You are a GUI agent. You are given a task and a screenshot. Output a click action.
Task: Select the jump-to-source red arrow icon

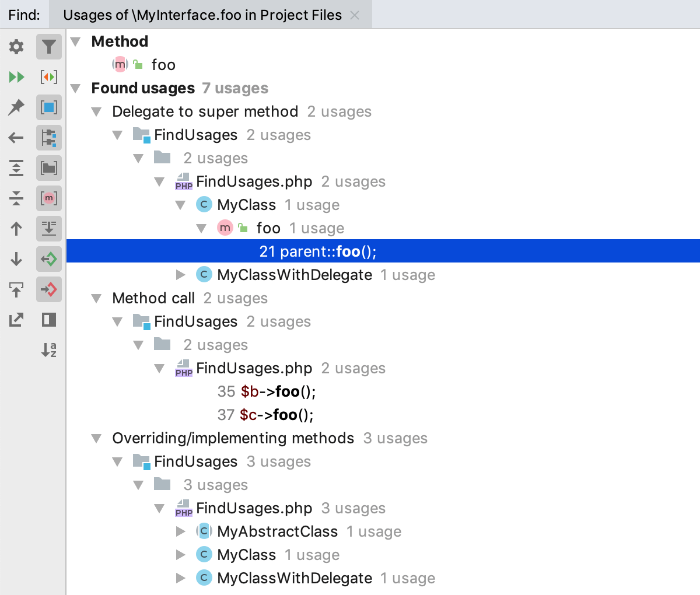tap(48, 289)
